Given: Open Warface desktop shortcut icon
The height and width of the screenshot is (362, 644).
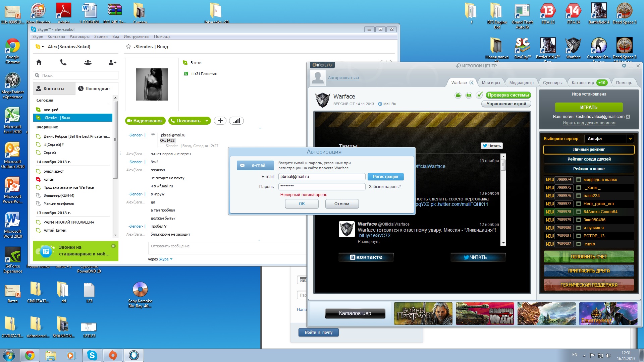Looking at the screenshot, I should [573, 48].
